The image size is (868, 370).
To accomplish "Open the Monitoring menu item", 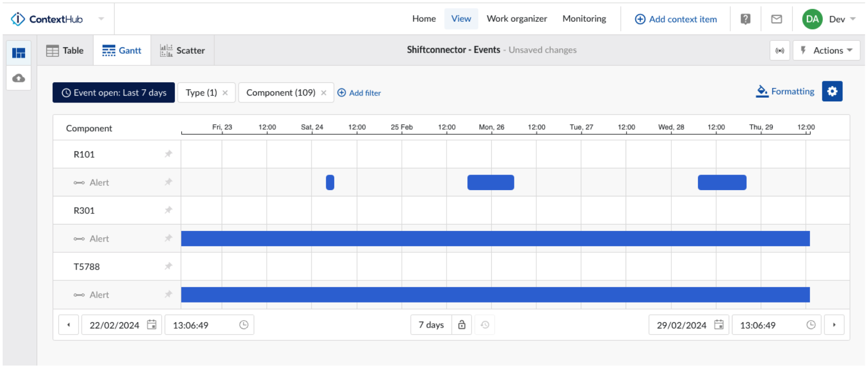I will (x=584, y=19).
